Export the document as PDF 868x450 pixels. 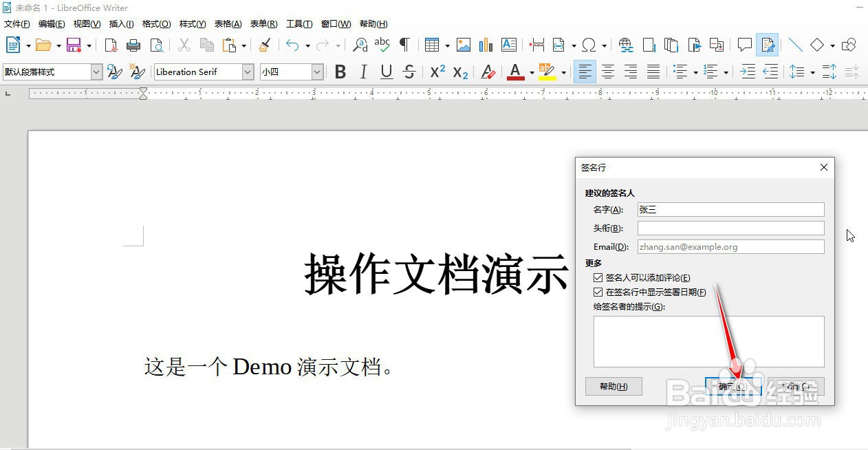pyautogui.click(x=110, y=45)
